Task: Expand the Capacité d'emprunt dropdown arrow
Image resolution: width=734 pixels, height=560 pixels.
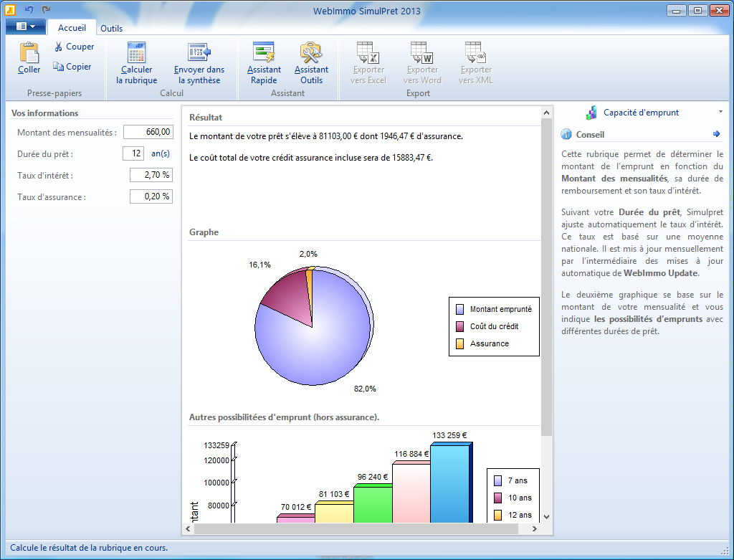Action: 720,112
